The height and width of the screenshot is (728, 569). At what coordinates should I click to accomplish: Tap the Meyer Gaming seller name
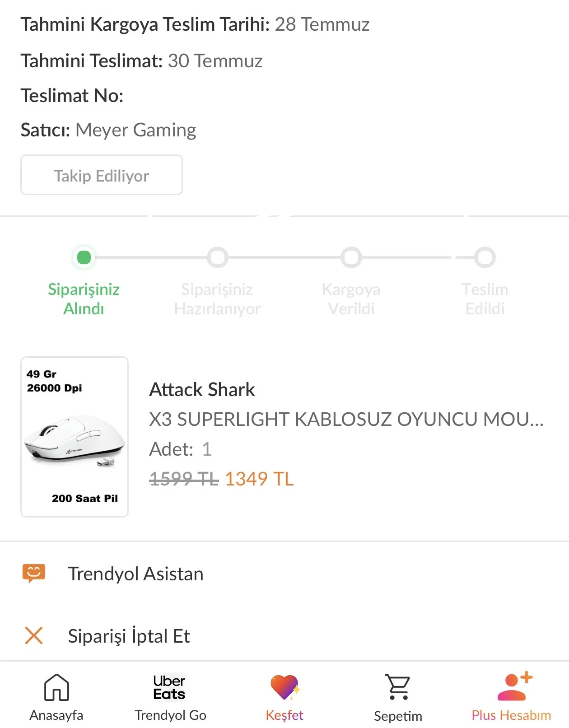coord(136,130)
